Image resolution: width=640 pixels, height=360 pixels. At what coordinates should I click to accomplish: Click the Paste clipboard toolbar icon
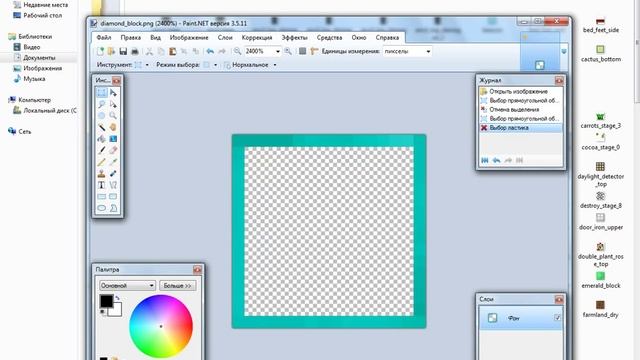[x=173, y=51]
